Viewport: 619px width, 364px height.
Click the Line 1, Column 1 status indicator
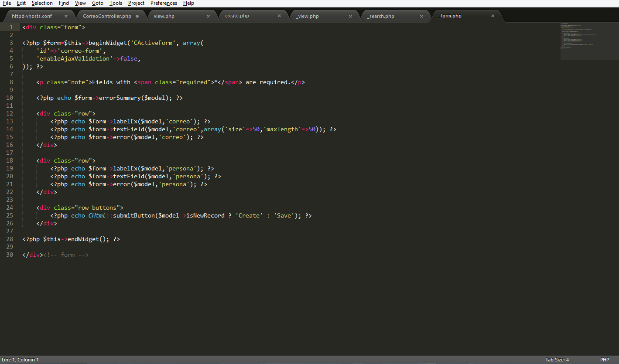click(x=20, y=359)
